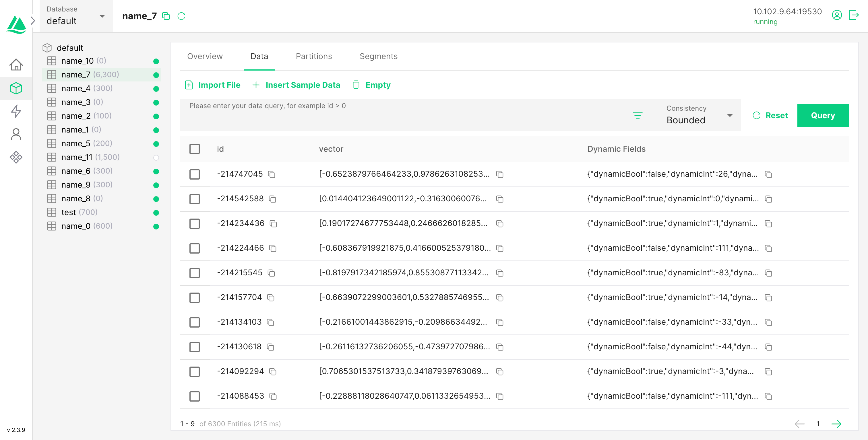Viewport: 868px width, 440px height.
Task: Copy the collection name name_7
Action: (x=166, y=16)
